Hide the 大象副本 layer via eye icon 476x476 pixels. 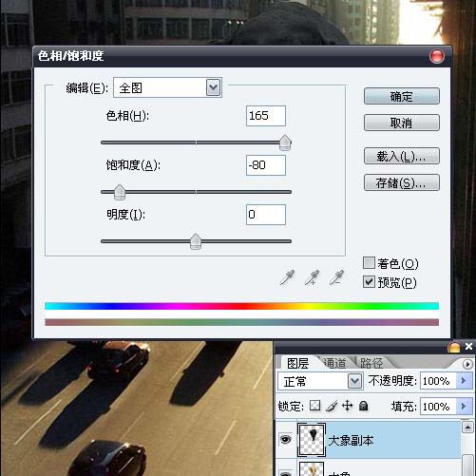click(285, 439)
